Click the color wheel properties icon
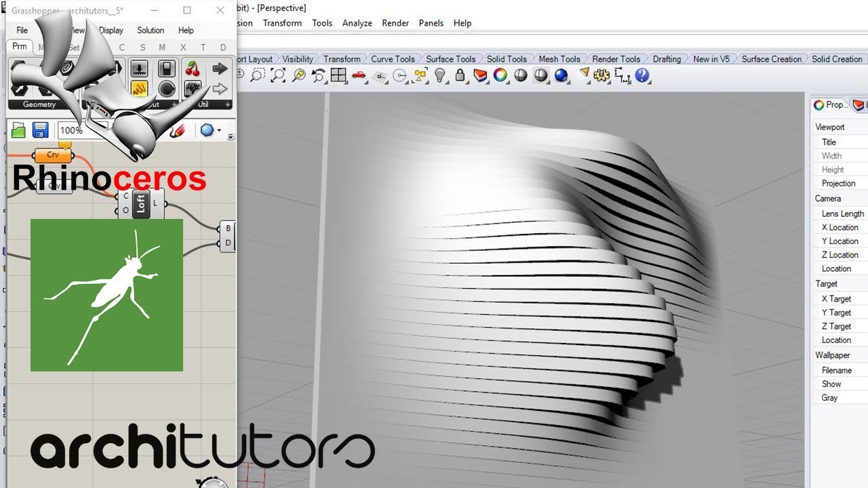 click(x=500, y=75)
